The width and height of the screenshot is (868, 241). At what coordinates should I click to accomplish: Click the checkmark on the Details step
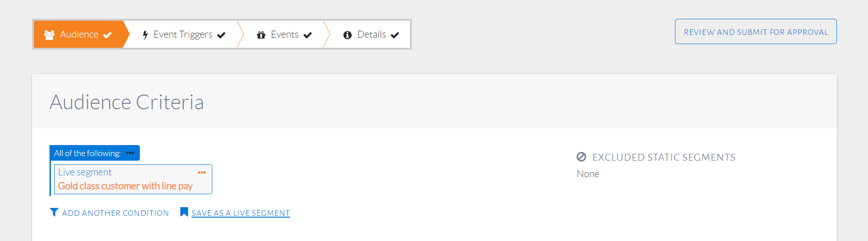[395, 35]
